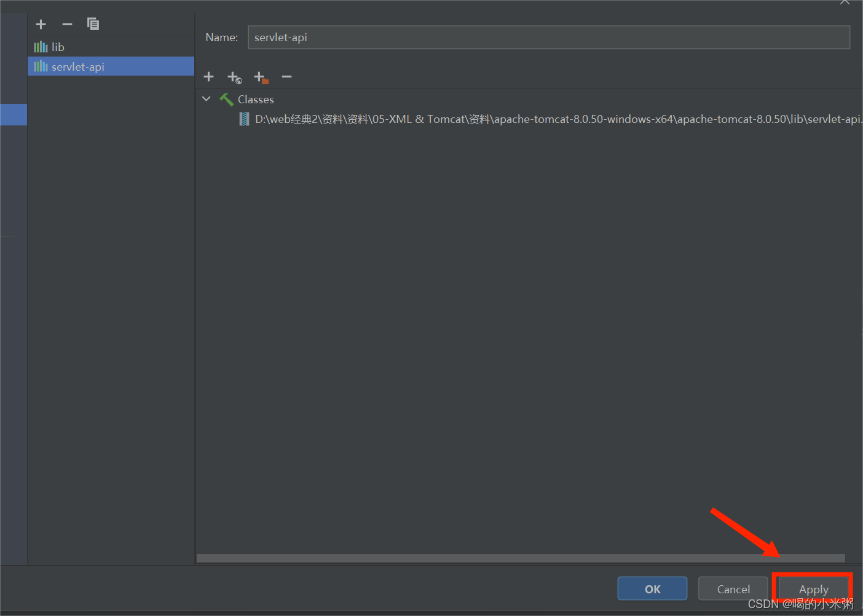Viewport: 863px width, 616px height.
Task: Confirm with the OK button
Action: (x=653, y=589)
